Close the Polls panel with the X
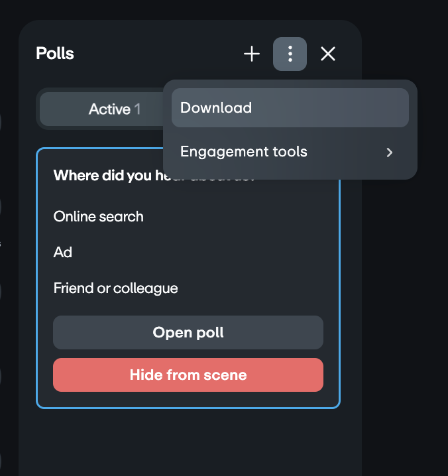 coord(328,54)
